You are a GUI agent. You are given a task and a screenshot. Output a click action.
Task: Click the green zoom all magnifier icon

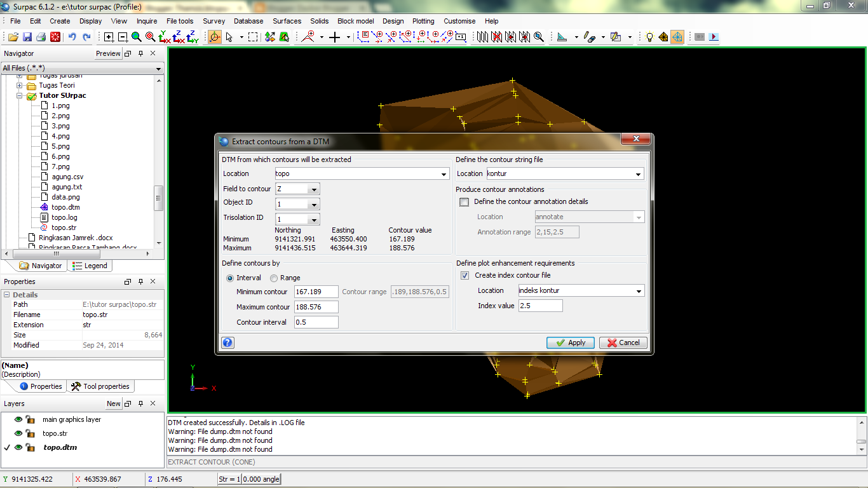coord(136,37)
